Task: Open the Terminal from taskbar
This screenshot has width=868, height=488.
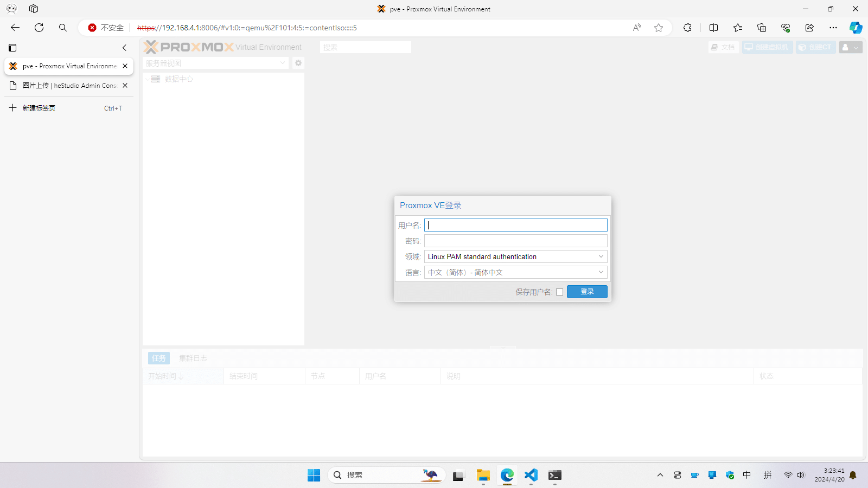Action: point(554,476)
